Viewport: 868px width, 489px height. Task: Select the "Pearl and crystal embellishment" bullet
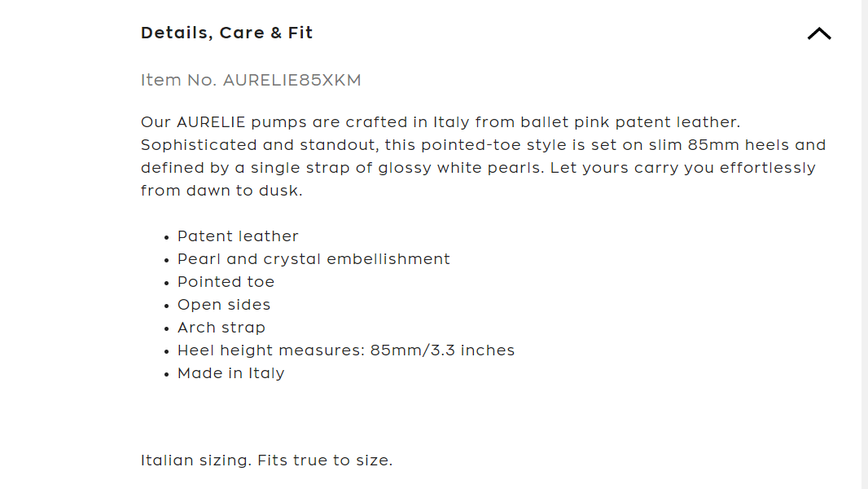(313, 259)
